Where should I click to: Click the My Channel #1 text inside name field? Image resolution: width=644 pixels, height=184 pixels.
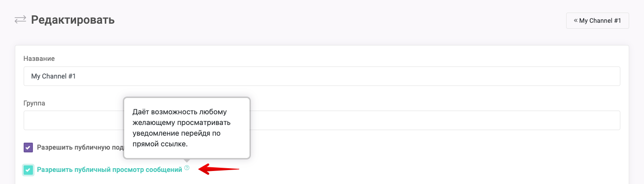[x=53, y=76]
